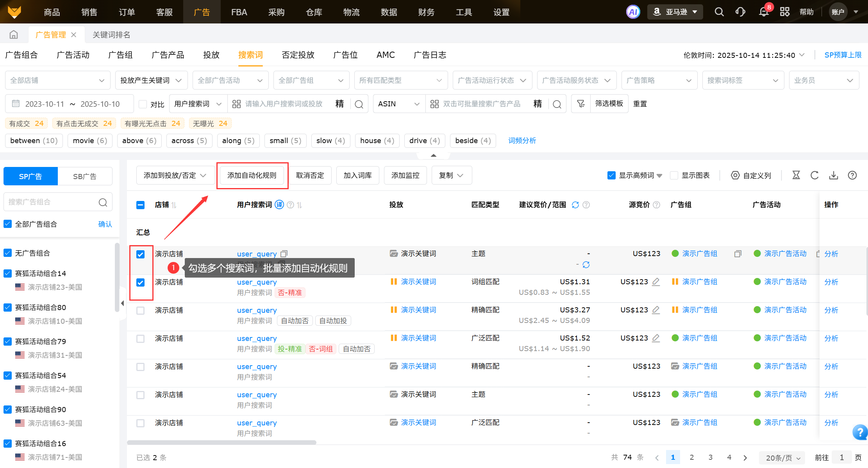This screenshot has height=468, width=868.
Task: Click the AI assistant icon
Action: pyautogui.click(x=633, y=12)
